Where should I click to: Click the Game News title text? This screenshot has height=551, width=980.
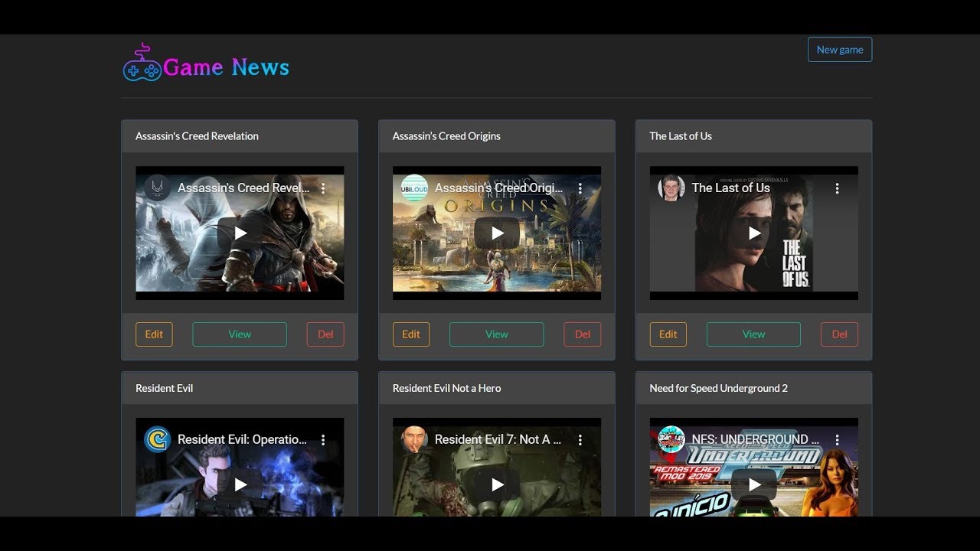(226, 67)
